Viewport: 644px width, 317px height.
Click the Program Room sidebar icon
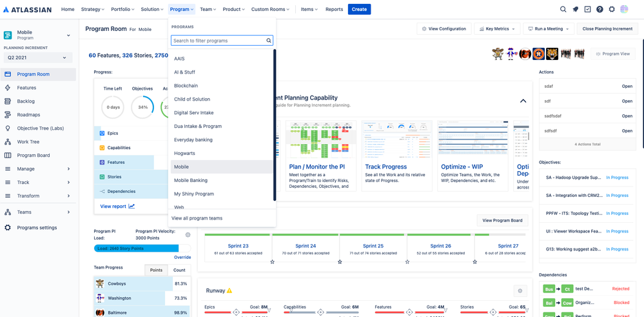click(7, 74)
